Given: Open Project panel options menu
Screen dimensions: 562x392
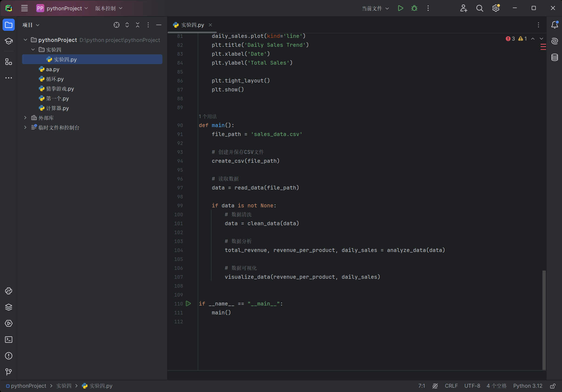Looking at the screenshot, I should (148, 25).
